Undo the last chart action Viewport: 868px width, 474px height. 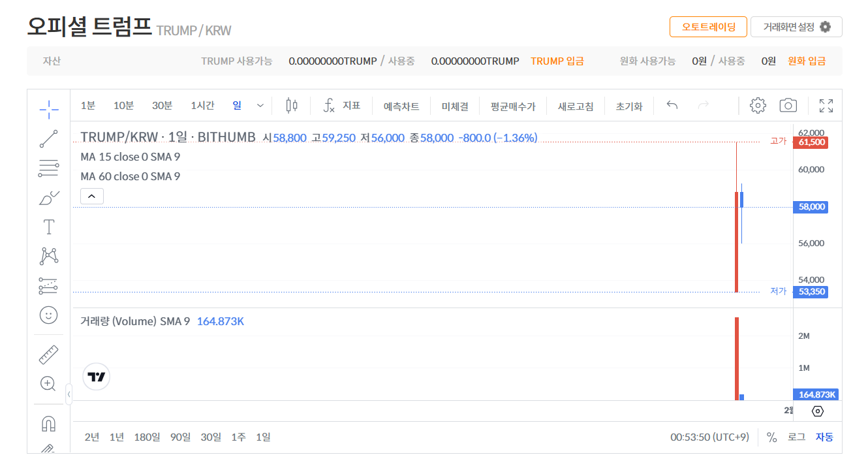[x=672, y=105]
